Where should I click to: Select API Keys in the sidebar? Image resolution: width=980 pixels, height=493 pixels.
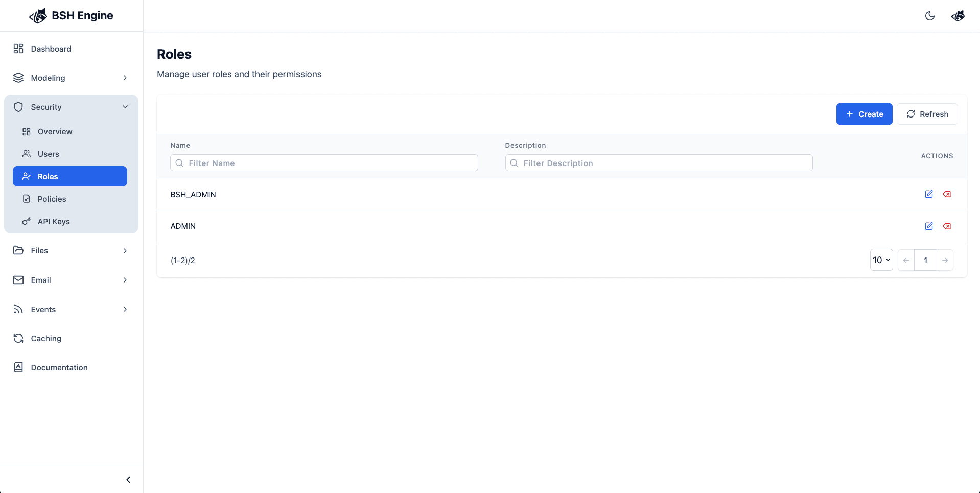coord(54,221)
